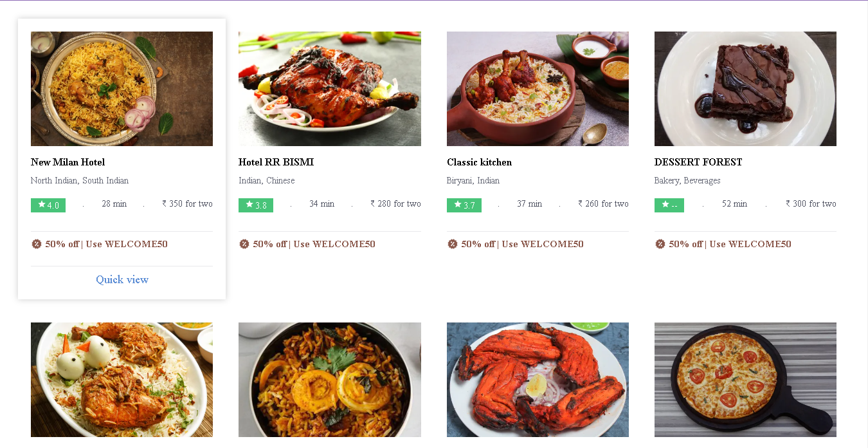Open the New Milan Hotel restaurant name
Screen dimensions: 868x448
pyautogui.click(x=68, y=162)
